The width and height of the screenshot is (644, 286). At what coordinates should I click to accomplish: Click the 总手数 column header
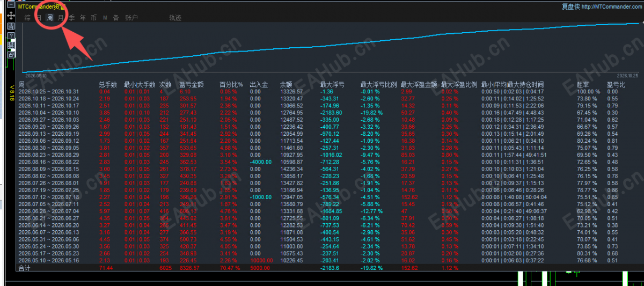[108, 85]
